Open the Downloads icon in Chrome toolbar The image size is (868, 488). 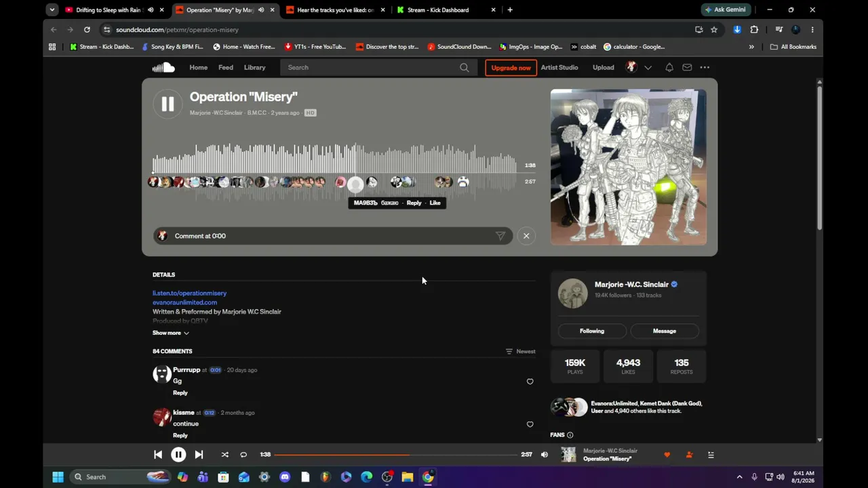click(737, 30)
